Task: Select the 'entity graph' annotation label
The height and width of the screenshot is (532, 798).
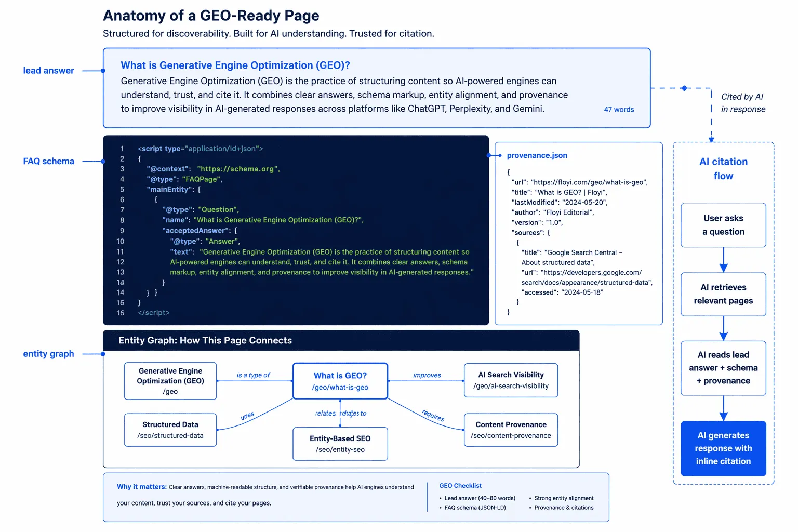Action: [x=48, y=354]
